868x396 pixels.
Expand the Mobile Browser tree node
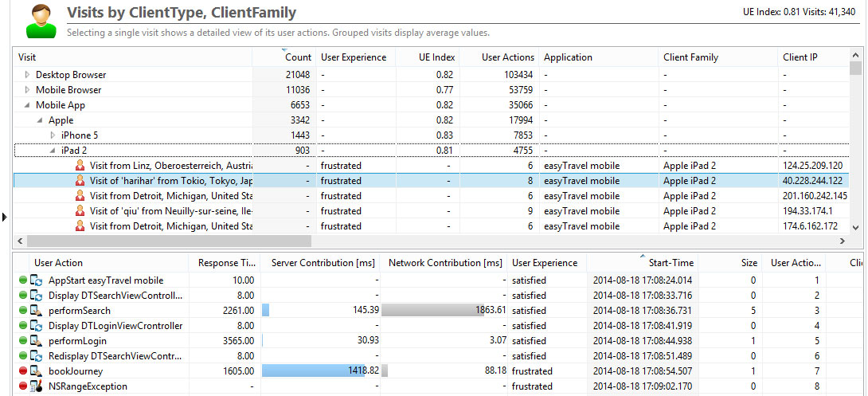pyautogui.click(x=28, y=90)
